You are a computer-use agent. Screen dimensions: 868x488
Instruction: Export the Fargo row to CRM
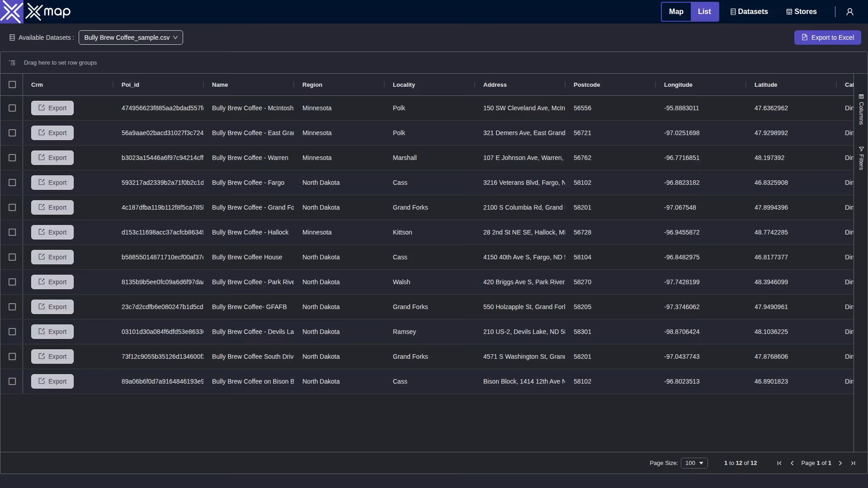point(52,183)
